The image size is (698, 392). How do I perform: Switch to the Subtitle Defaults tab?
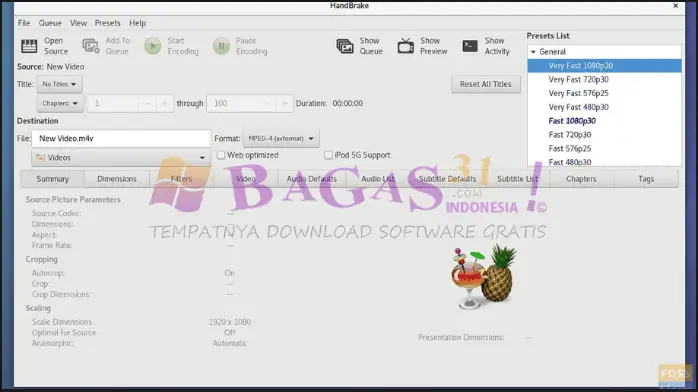447,179
